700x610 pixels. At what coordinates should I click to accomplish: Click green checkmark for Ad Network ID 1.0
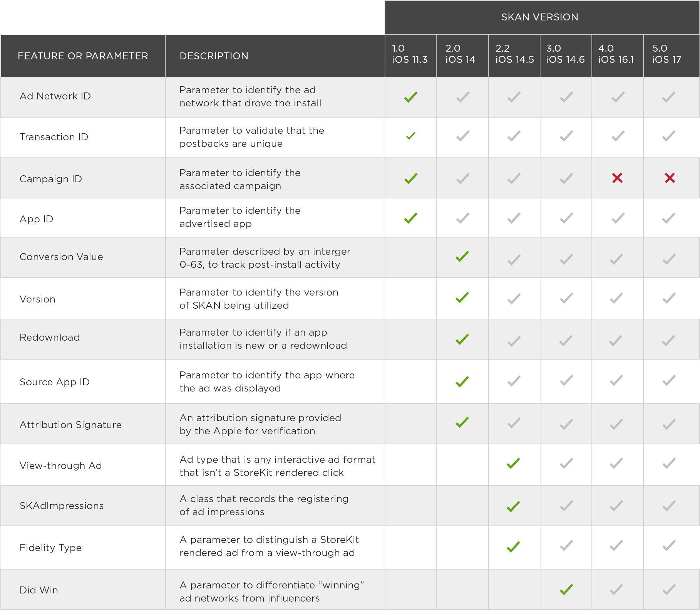pos(411,97)
